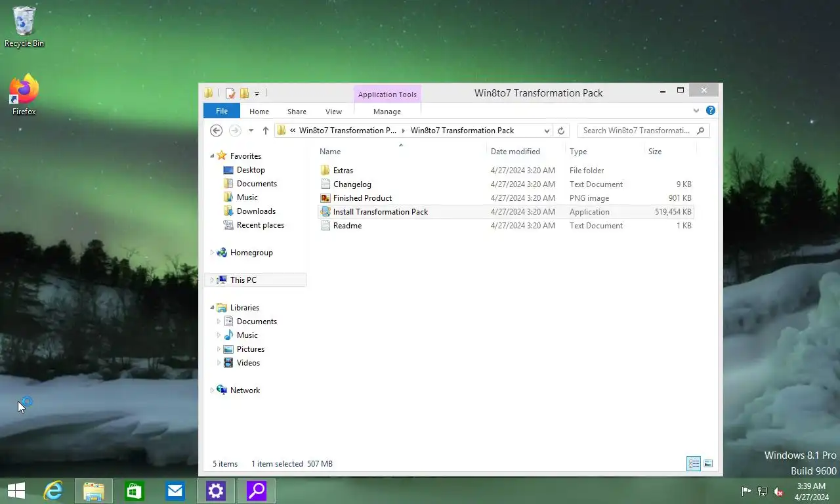
Task: Click the network tray icon
Action: [763, 492]
